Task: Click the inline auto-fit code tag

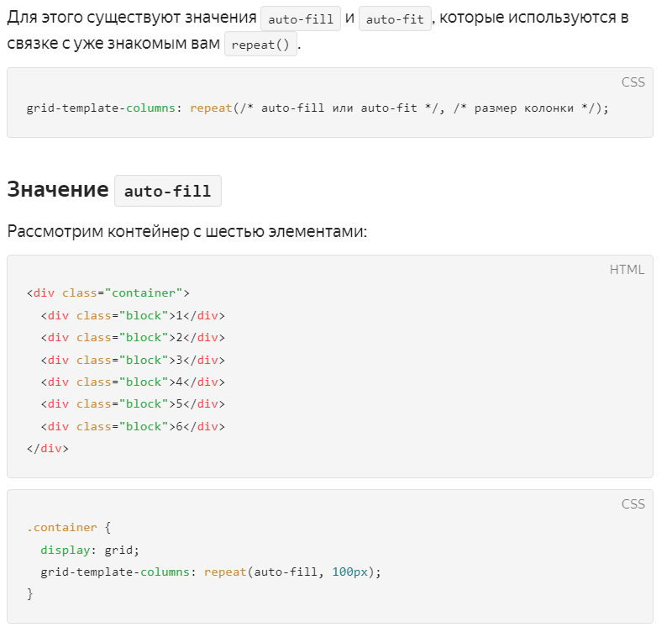Action: coord(395,18)
